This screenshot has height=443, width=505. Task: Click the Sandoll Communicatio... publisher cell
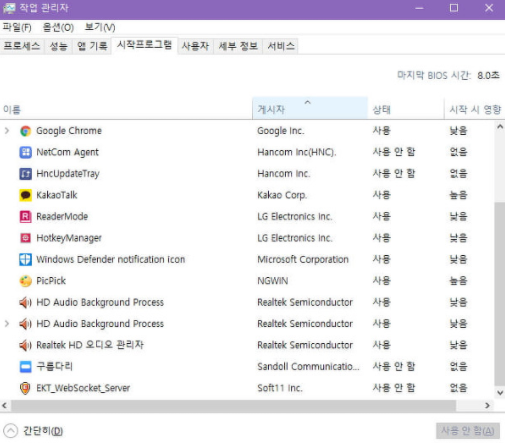coord(308,367)
